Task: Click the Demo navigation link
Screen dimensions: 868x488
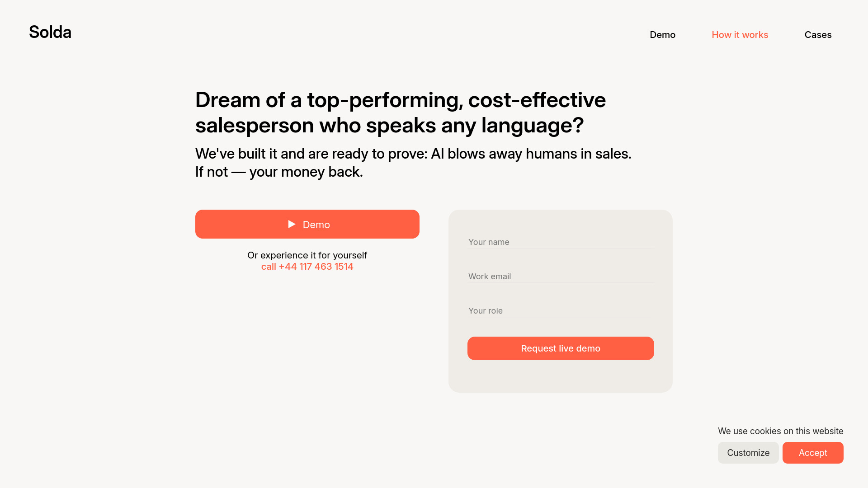Action: (662, 34)
